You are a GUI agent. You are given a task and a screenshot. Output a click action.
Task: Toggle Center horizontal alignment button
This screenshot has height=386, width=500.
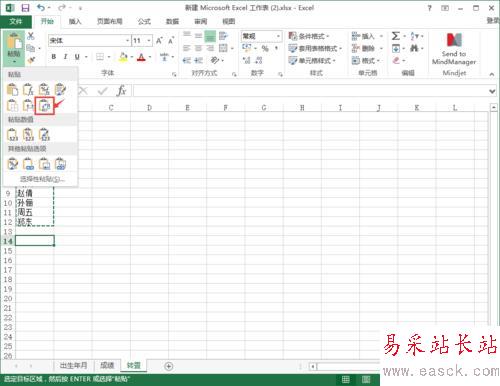click(x=198, y=48)
